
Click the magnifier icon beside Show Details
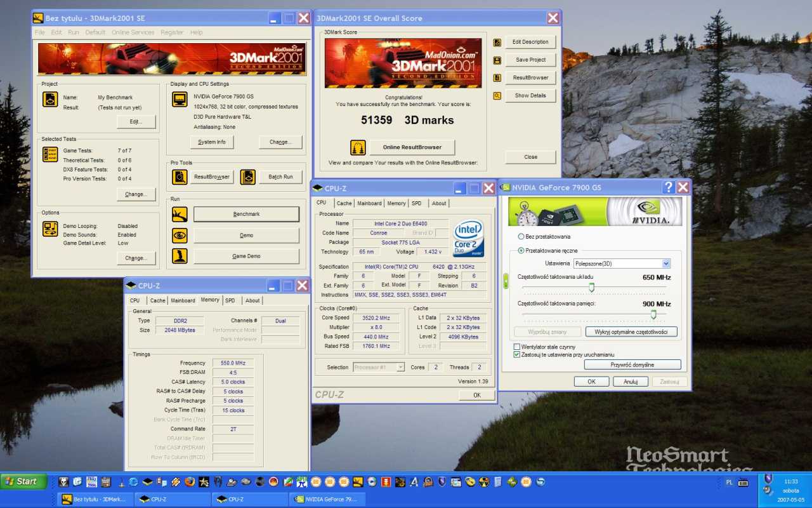click(x=497, y=96)
